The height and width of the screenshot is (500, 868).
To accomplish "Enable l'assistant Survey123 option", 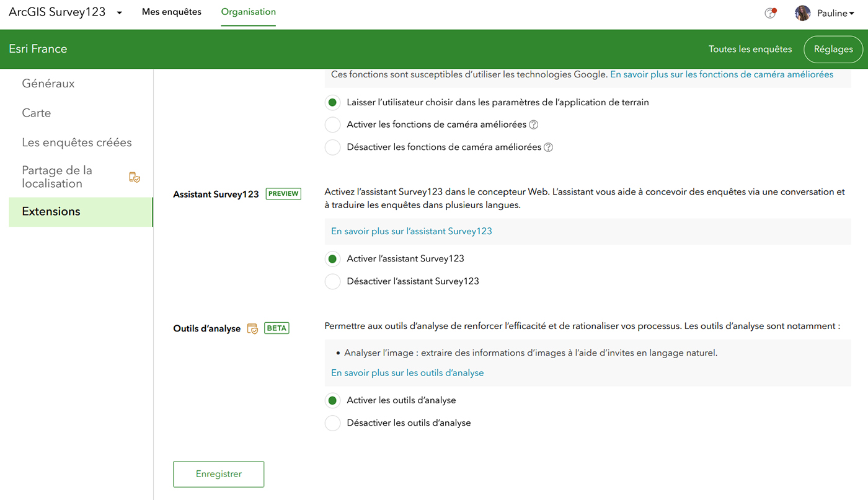I will coord(332,258).
